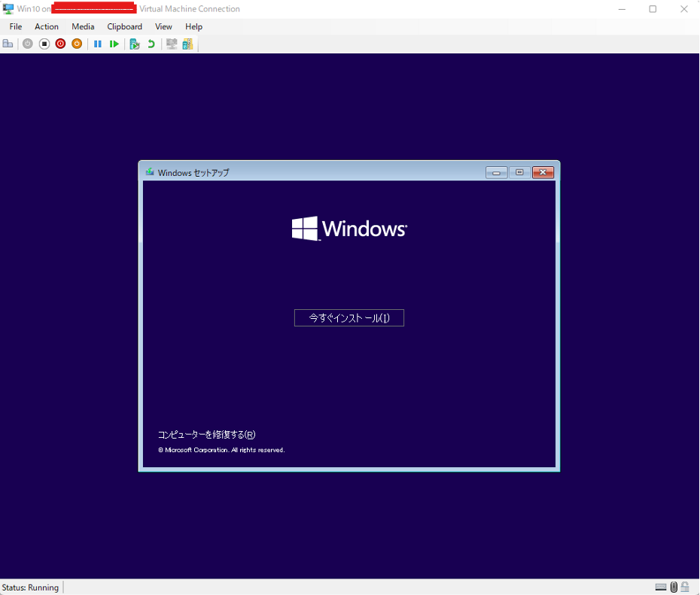This screenshot has height=595, width=700.
Task: Click the red Shut Down icon
Action: tap(60, 44)
